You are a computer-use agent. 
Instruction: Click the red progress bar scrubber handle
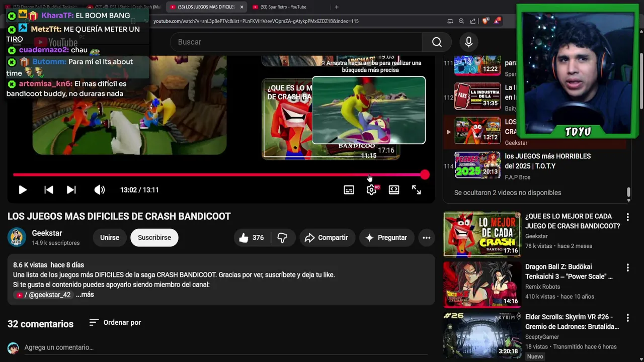pyautogui.click(x=425, y=174)
